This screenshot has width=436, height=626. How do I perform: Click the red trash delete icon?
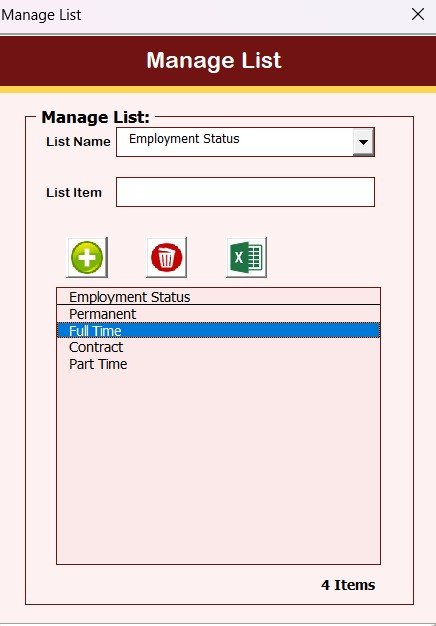(166, 258)
